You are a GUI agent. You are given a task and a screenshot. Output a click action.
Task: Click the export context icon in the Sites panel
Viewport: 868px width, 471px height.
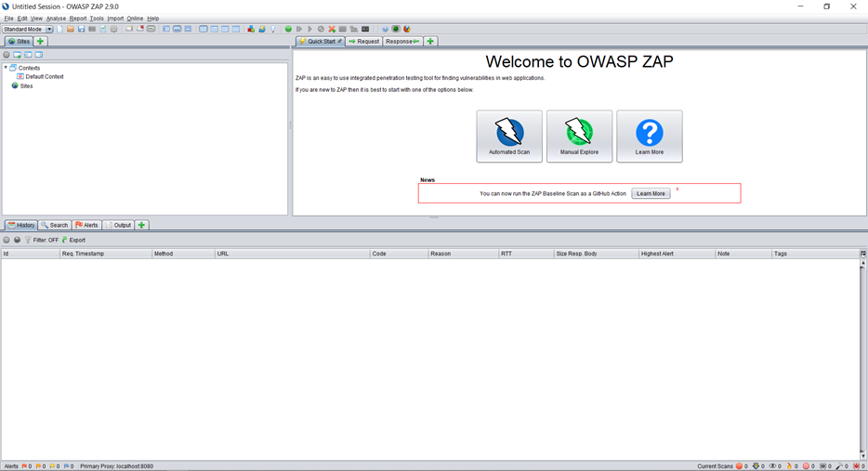pyautogui.click(x=39, y=55)
